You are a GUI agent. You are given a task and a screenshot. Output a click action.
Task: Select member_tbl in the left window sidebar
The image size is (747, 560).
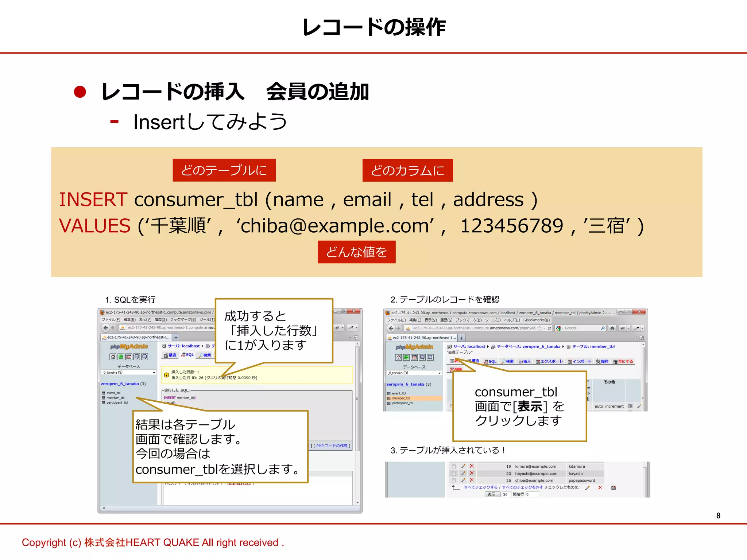coord(115,398)
